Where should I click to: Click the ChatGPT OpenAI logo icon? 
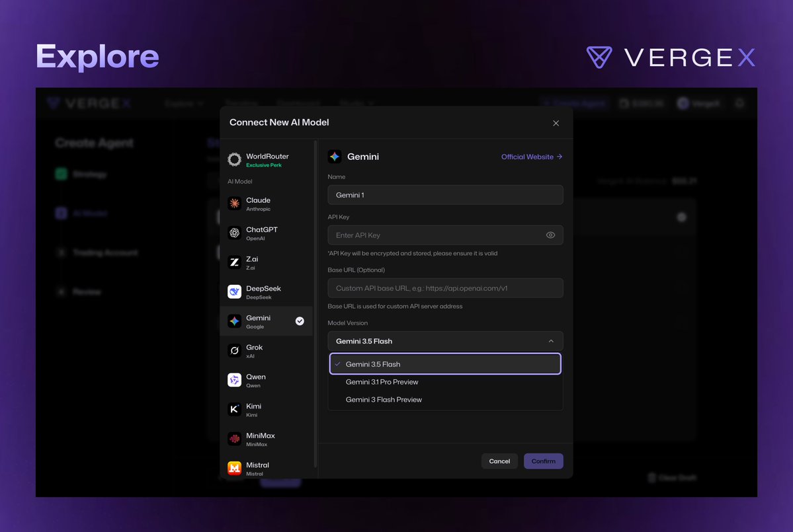click(x=234, y=233)
